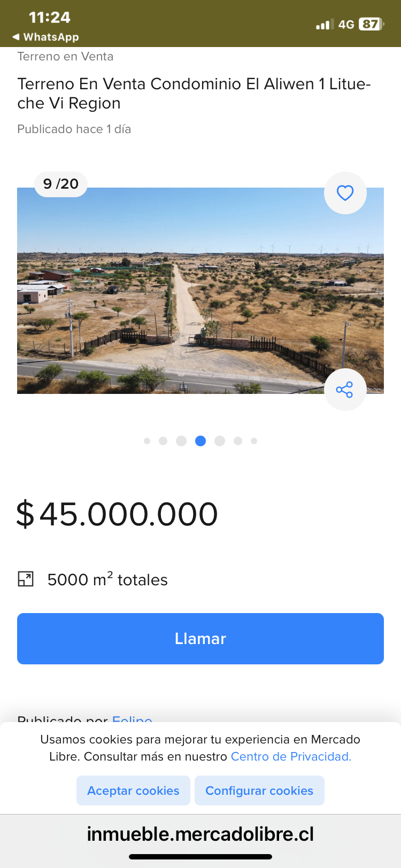This screenshot has height=868, width=401.
Task: Open publisher Felipe's profile link
Action: coord(132,719)
